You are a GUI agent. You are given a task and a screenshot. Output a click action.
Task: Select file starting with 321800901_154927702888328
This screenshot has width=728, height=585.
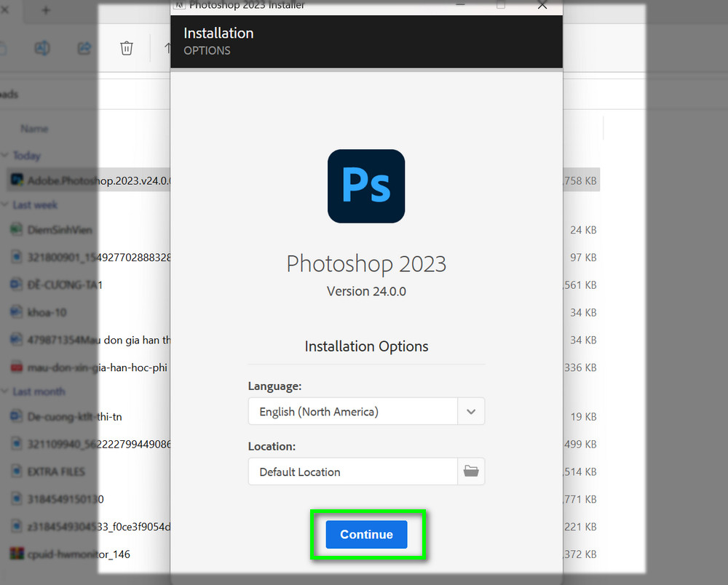99,258
